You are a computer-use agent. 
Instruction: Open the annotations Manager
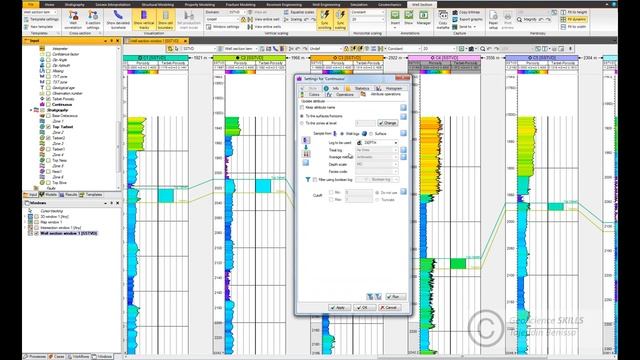point(424,18)
